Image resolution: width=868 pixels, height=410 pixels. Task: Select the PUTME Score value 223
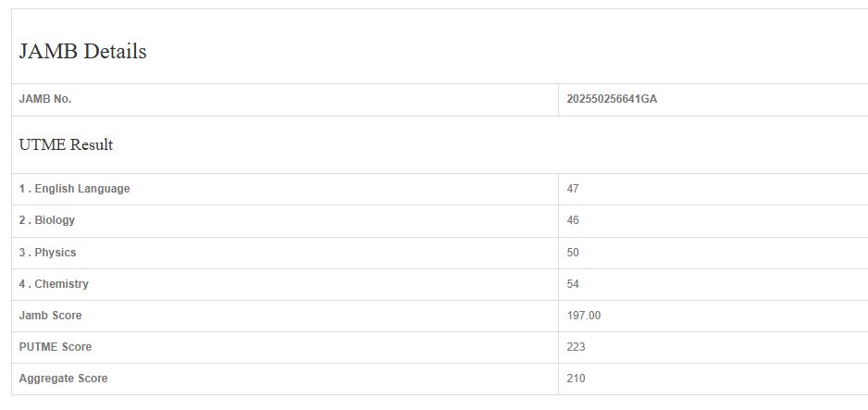[x=576, y=347]
